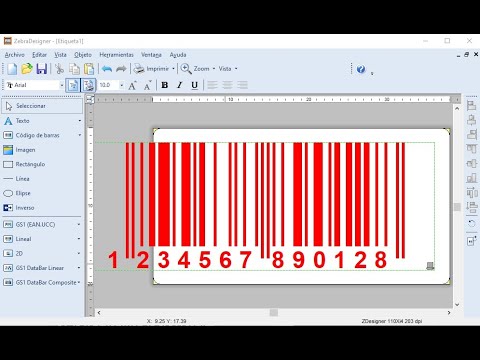Click the Seleccionar tool button
Image resolution: width=480 pixels, height=360 pixels.
tap(42, 106)
